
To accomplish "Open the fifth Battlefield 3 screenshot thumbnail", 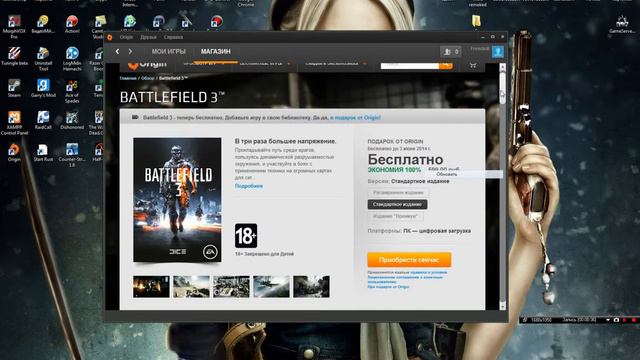I will pos(311,287).
